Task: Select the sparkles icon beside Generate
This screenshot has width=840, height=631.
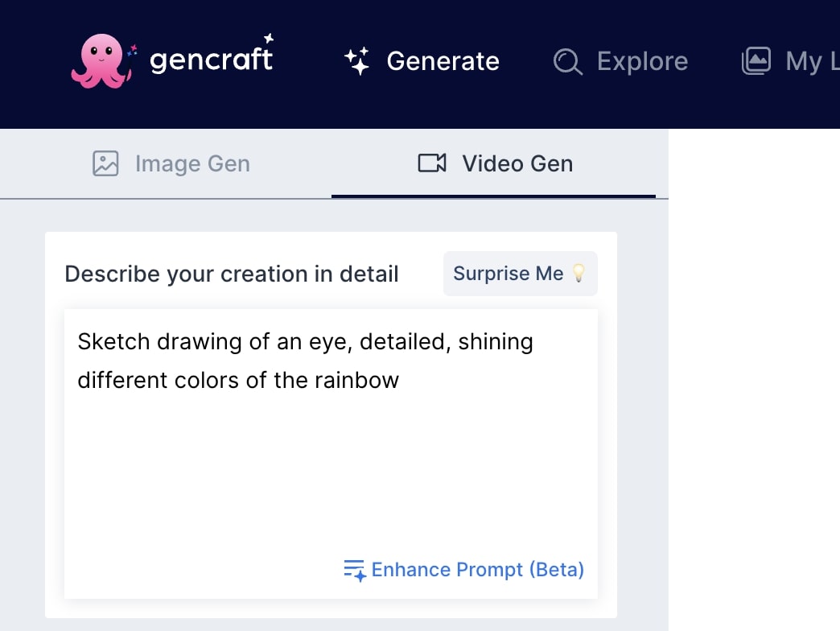Action: tap(356, 60)
